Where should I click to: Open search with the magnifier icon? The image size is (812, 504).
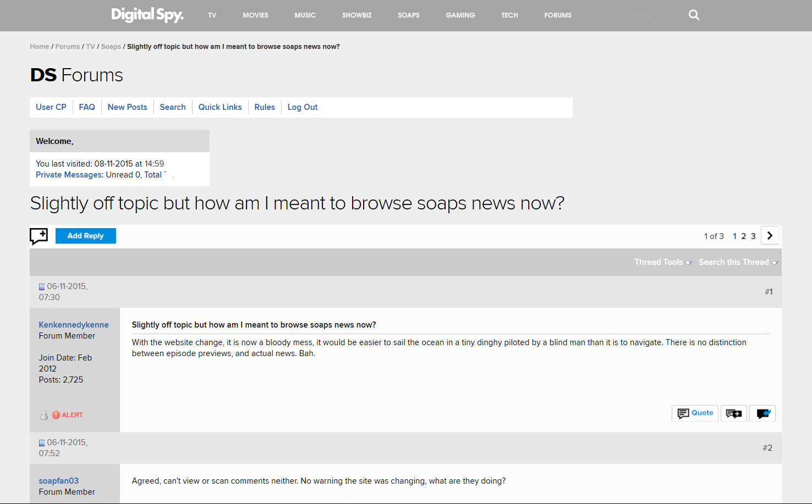coord(694,15)
